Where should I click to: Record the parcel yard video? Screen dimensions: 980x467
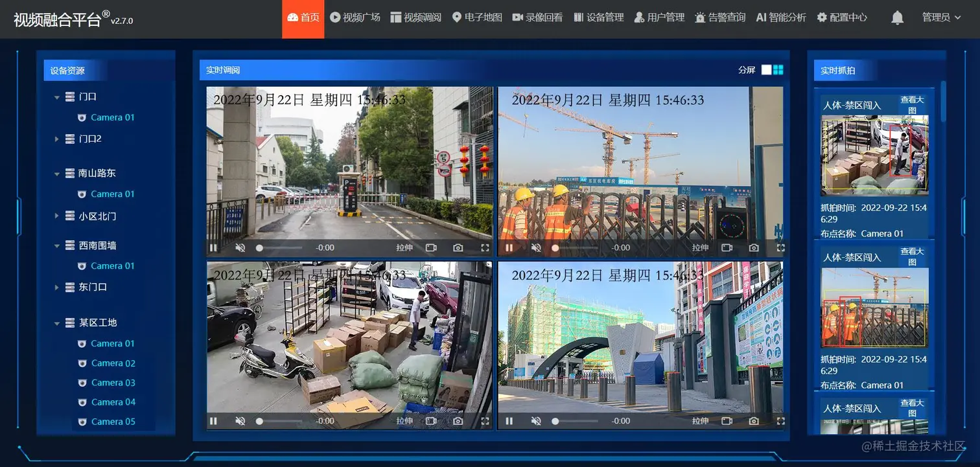pos(431,421)
